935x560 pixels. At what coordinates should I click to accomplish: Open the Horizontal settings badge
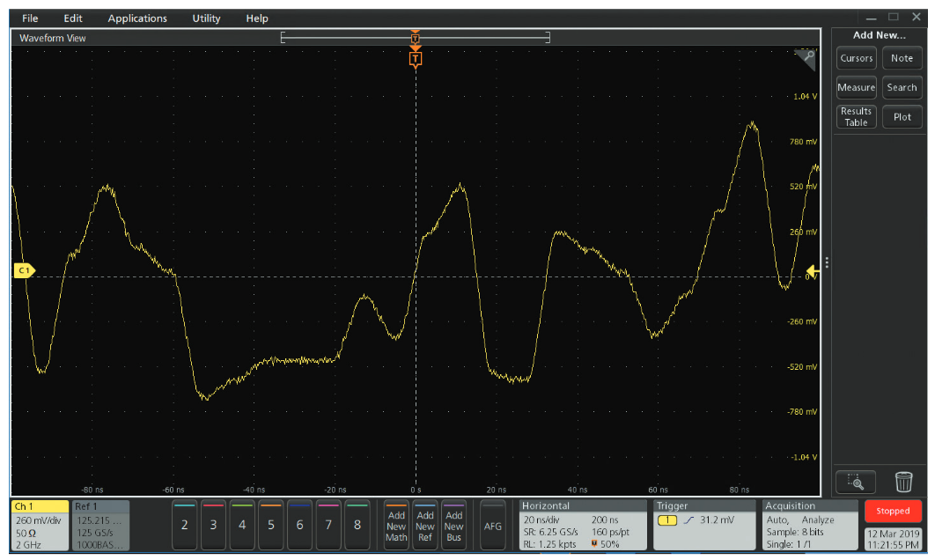pos(581,525)
